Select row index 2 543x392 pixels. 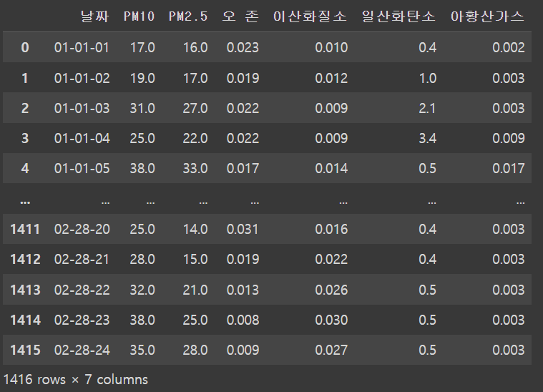(x=25, y=108)
